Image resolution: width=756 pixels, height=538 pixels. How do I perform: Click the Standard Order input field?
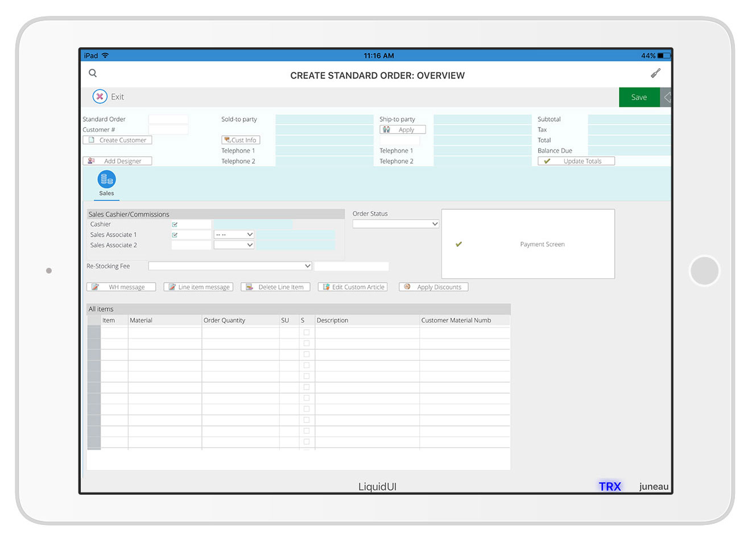[x=168, y=119]
